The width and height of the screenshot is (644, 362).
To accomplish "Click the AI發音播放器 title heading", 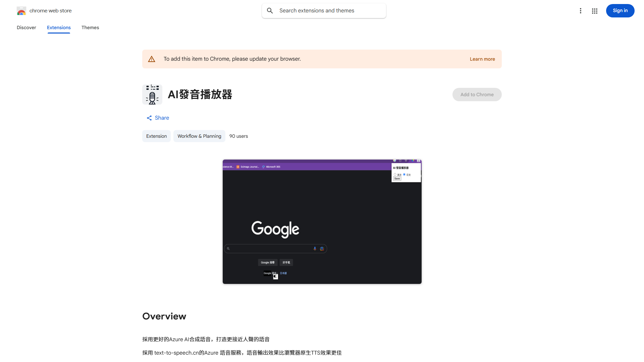I will 200,95.
